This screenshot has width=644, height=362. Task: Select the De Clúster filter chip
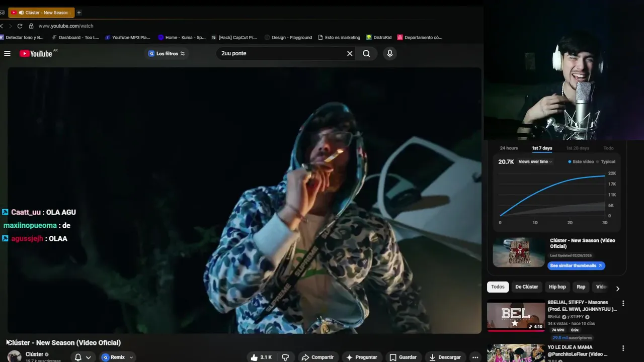(x=526, y=287)
